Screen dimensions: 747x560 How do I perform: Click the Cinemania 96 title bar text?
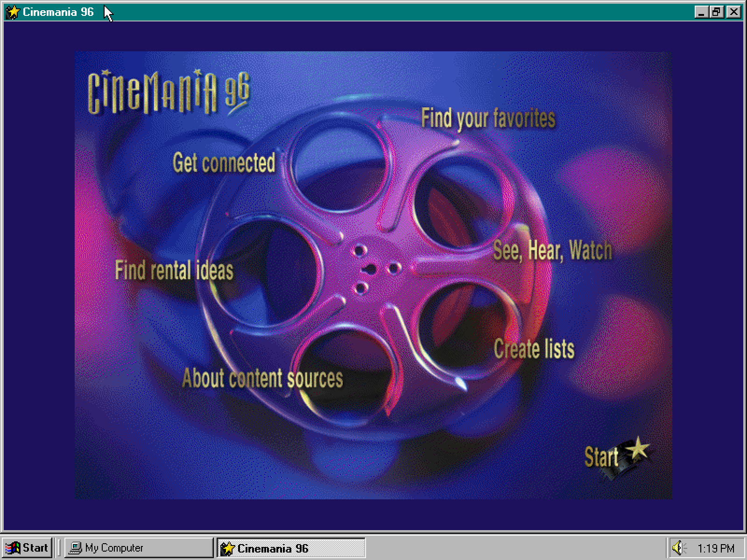[58, 12]
